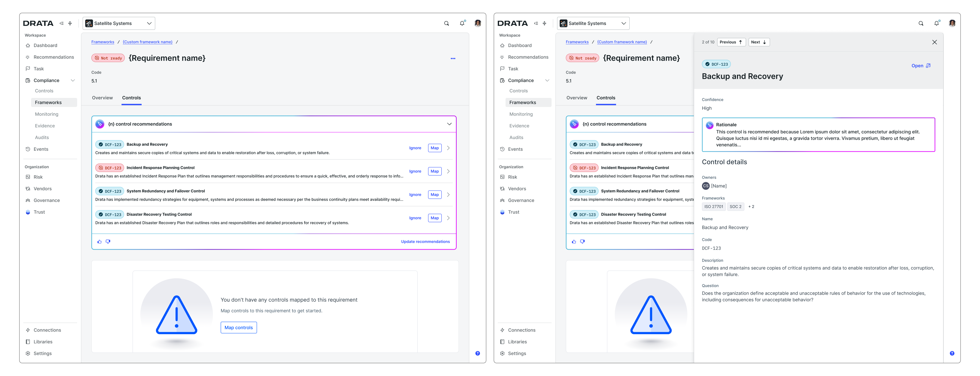
Task: Collapse control recommendations panel in left window
Action: click(x=449, y=124)
